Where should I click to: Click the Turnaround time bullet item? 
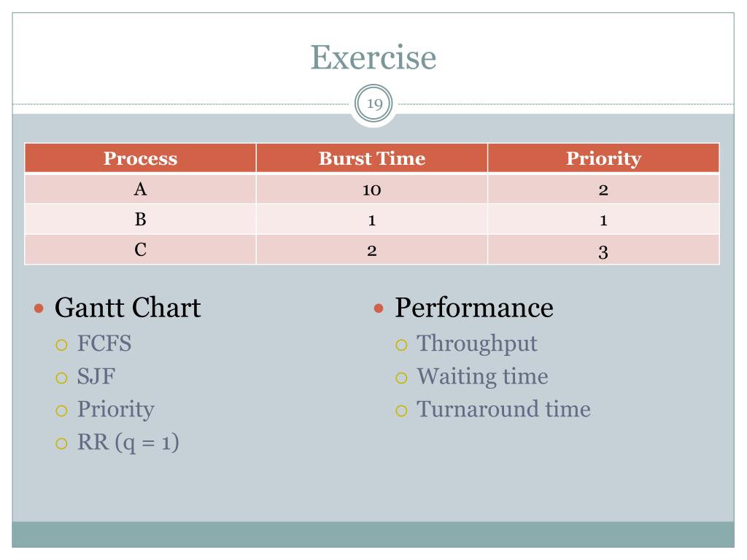point(503,409)
